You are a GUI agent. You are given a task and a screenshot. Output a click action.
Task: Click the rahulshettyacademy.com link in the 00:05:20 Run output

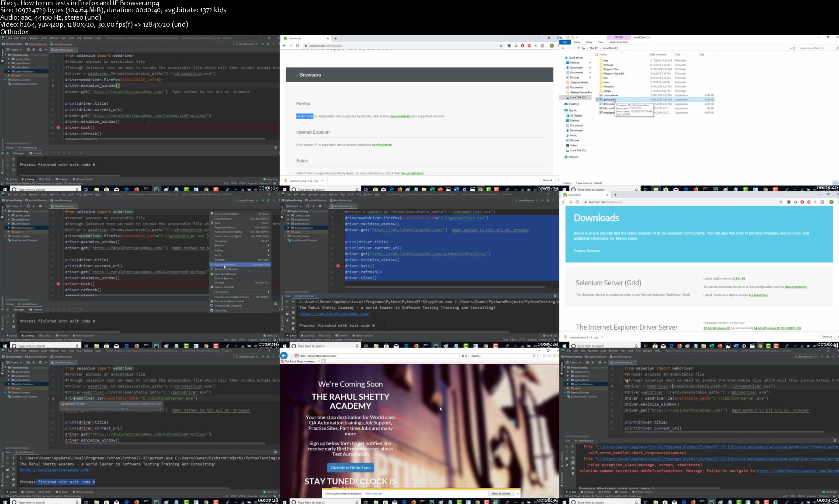coord(334,314)
